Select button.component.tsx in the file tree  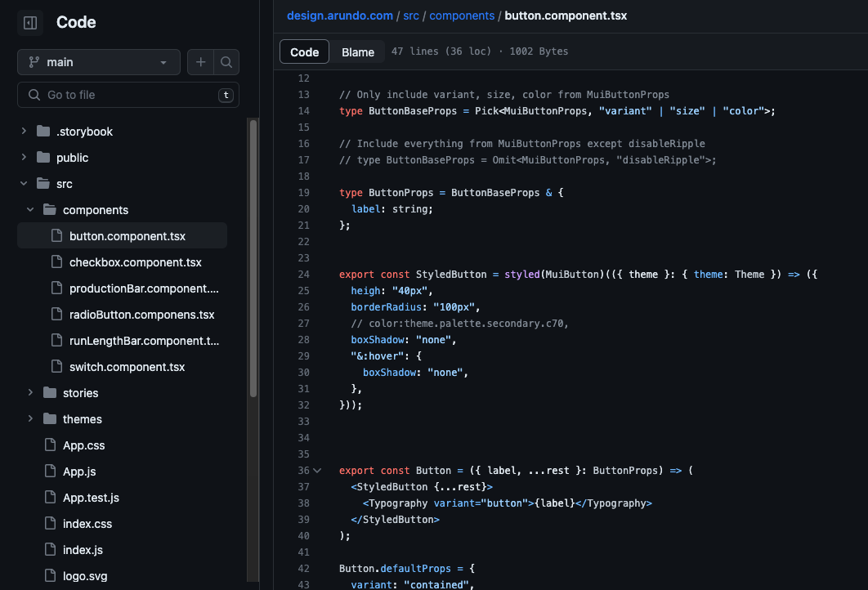coord(123,236)
